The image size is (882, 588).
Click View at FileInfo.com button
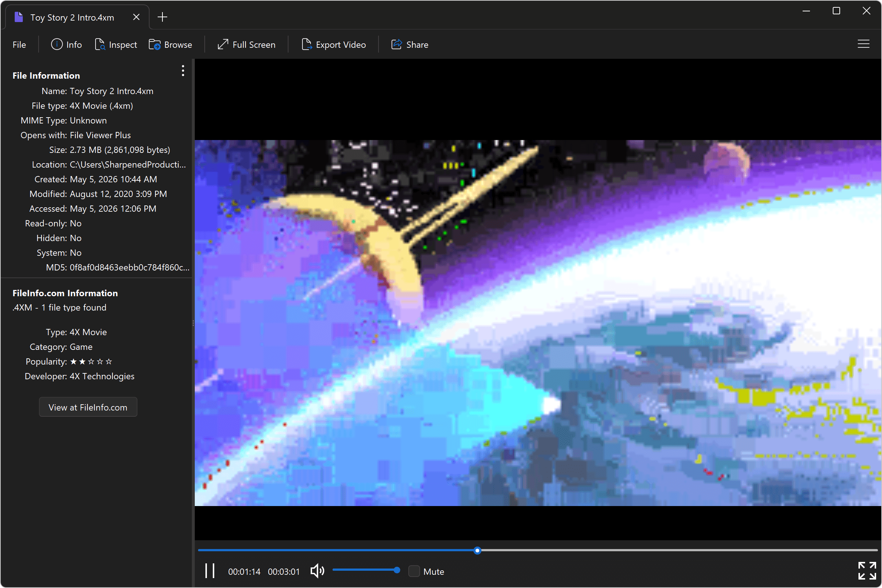[88, 407]
